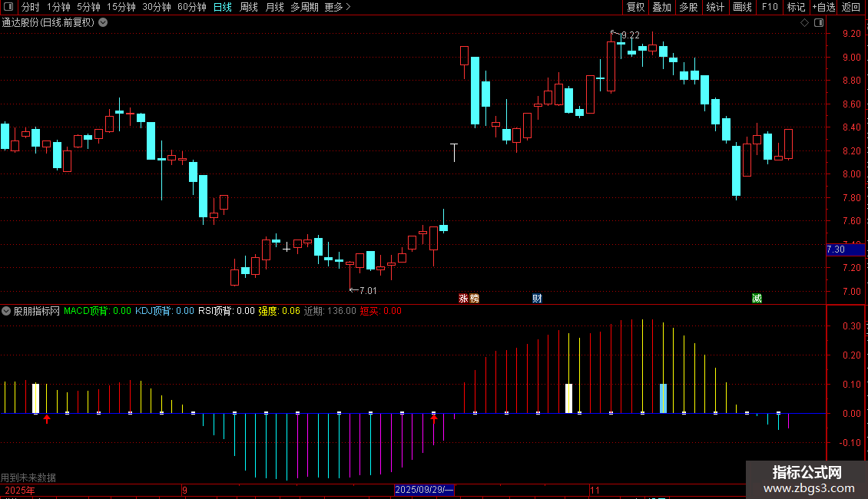The width and height of the screenshot is (868, 499).
Task: Toggle the side panel icon at chart top-right
Action: point(819,23)
